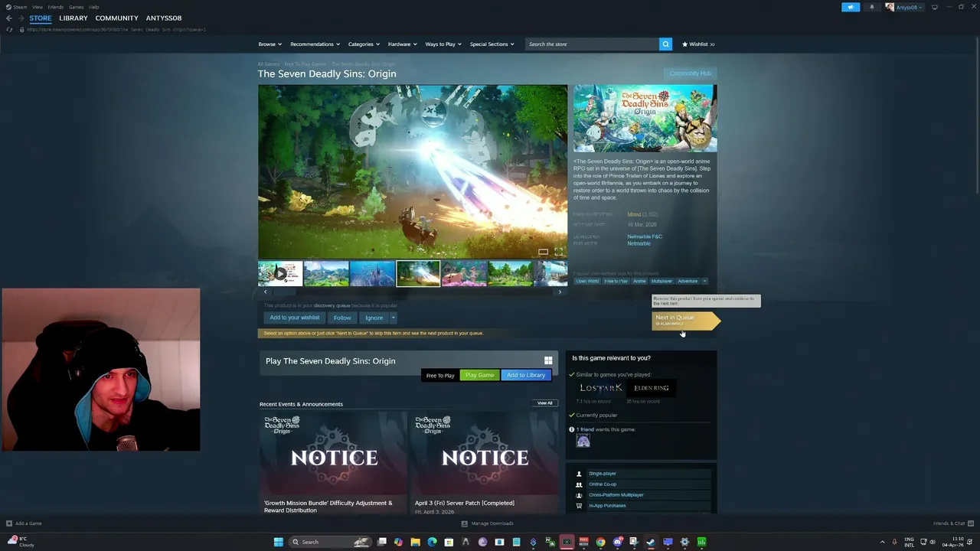
Task: Click the Follow button
Action: (342, 318)
